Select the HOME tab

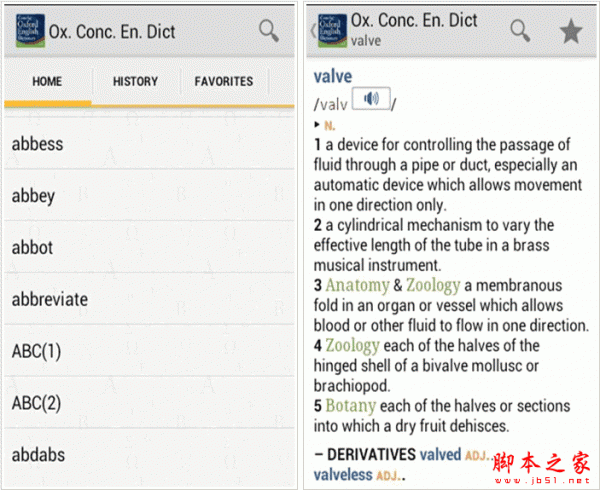pyautogui.click(x=47, y=81)
